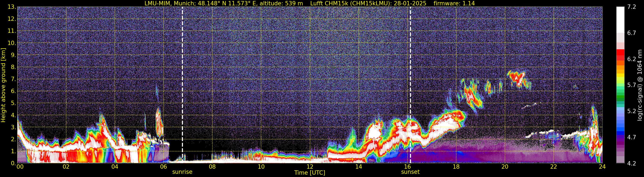Click the 04 time tick label
The image size is (644, 177).
point(115,167)
